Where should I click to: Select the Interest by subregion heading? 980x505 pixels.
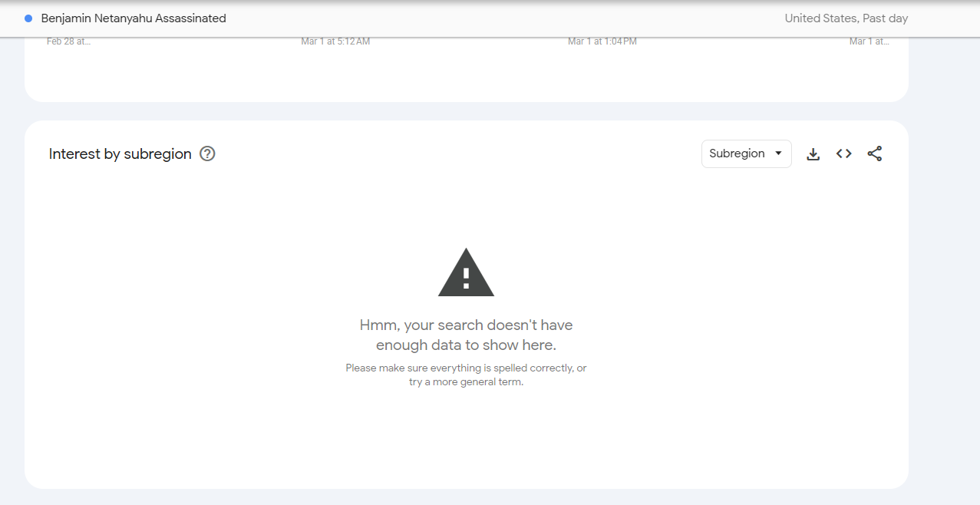(x=120, y=153)
